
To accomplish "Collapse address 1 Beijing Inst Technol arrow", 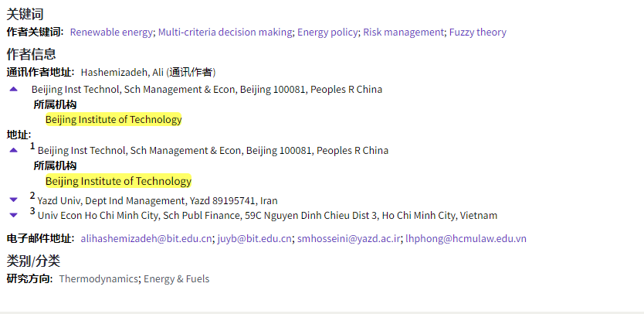I will click(13, 150).
